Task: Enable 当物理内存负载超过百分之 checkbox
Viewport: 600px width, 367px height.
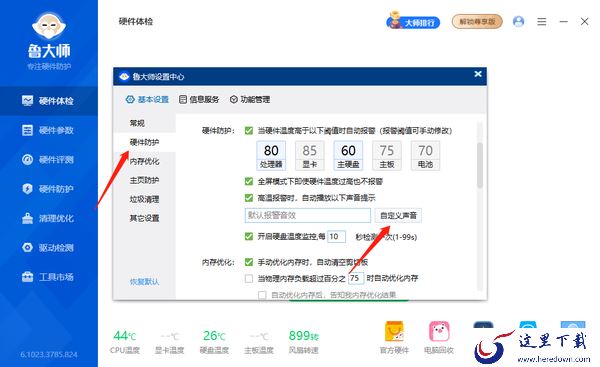Action: click(249, 279)
